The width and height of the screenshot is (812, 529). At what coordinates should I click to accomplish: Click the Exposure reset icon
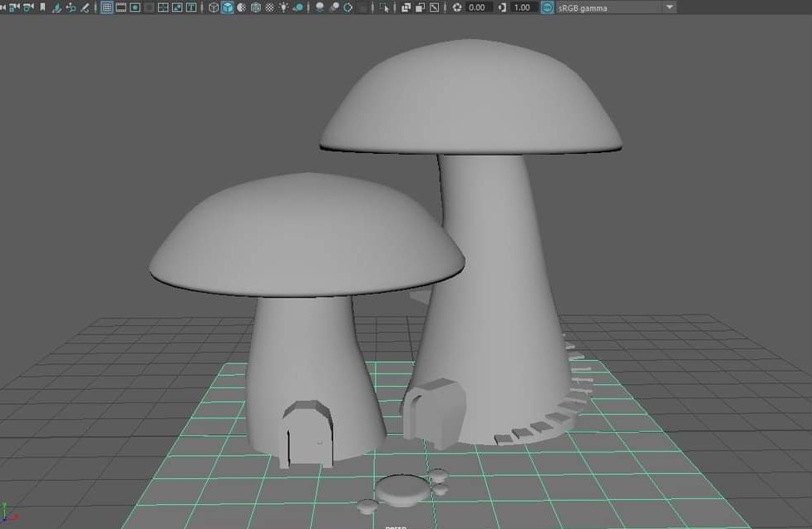[x=457, y=7]
